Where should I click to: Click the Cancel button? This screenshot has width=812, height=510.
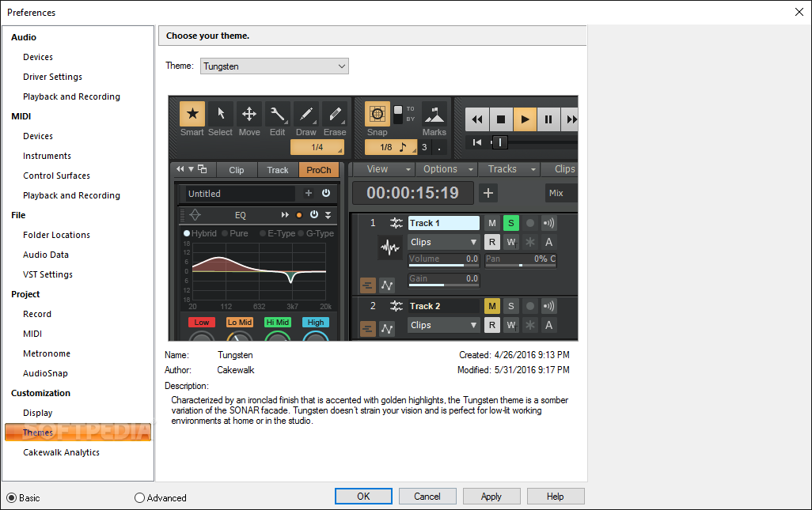pos(427,496)
